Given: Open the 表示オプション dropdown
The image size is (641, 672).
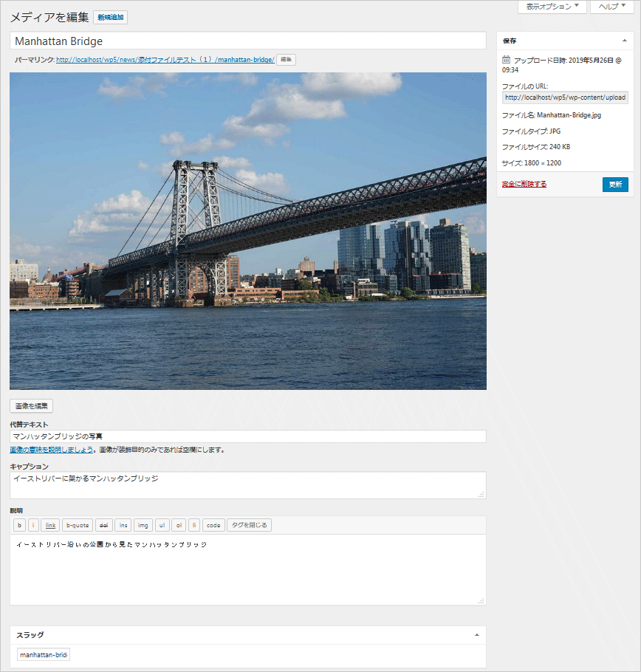Looking at the screenshot, I should click(x=552, y=7).
